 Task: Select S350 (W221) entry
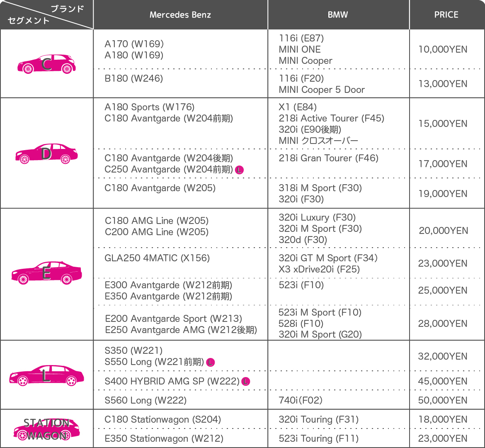(x=133, y=351)
